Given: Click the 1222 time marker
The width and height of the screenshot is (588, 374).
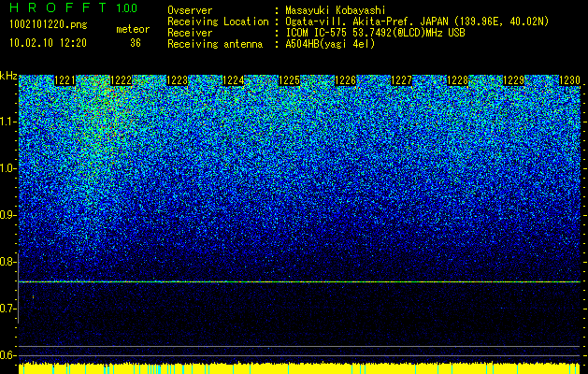Looking at the screenshot, I should point(122,80).
